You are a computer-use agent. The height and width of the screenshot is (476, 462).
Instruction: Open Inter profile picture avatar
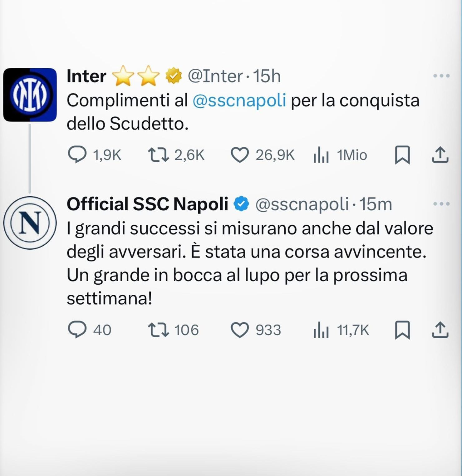coord(30,95)
